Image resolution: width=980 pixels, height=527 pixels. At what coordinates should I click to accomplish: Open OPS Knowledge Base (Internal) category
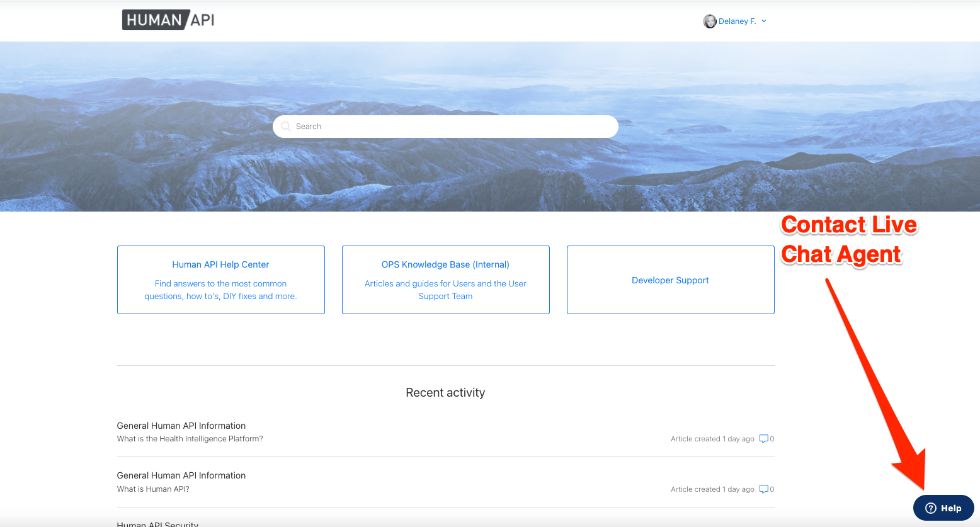(446, 280)
